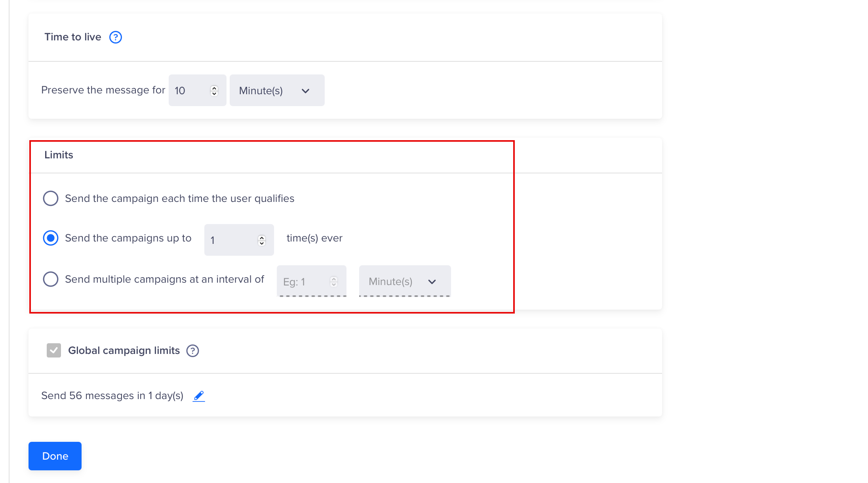
Task: Click the Preserve message duration stepper arrows
Action: (214, 91)
